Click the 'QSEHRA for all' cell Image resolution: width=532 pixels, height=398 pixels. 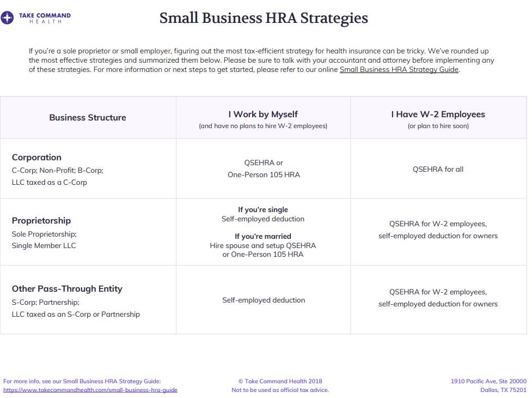438,169
